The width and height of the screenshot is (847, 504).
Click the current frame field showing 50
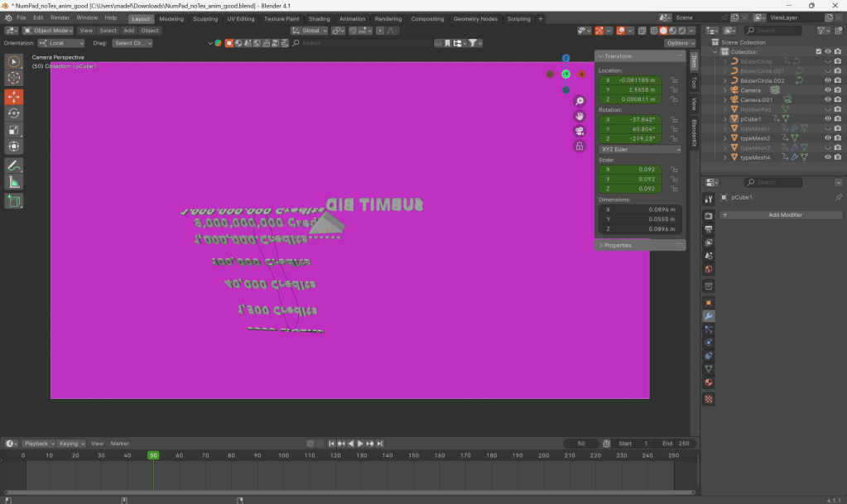click(x=581, y=444)
